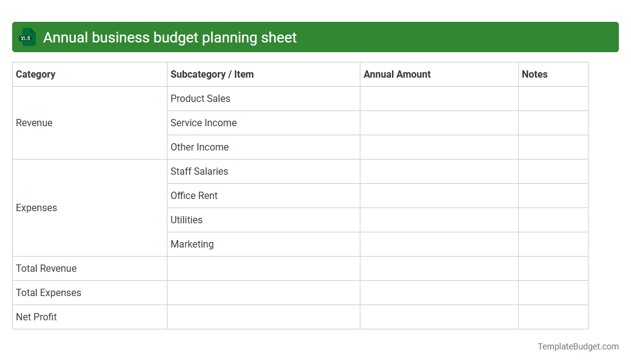This screenshot has height=364, width=631.
Task: Click the 'Service Income' row label
Action: (203, 123)
